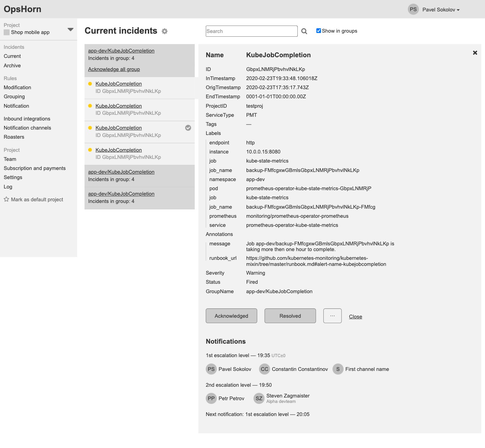Click the CC avatar for Constantin Constantinov

(x=264, y=369)
